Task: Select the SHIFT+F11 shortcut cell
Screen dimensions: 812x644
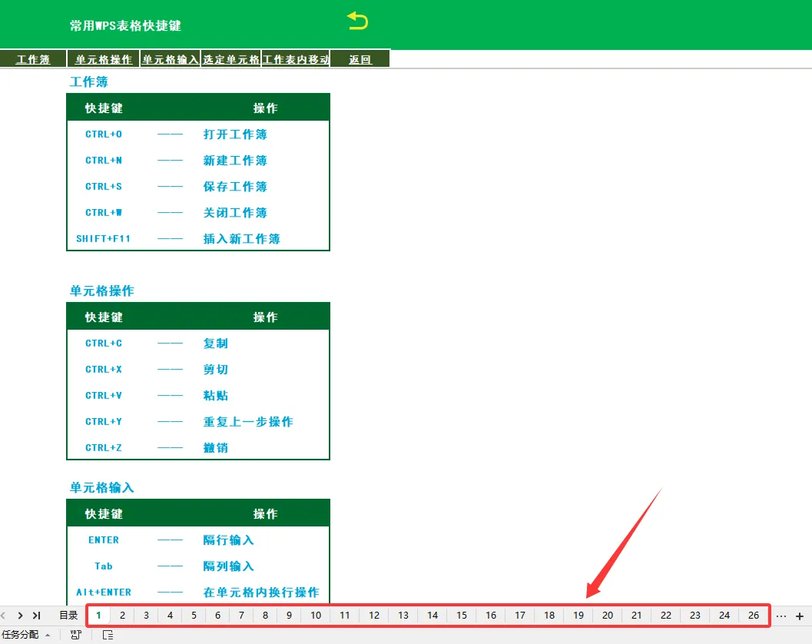Action: (103, 239)
